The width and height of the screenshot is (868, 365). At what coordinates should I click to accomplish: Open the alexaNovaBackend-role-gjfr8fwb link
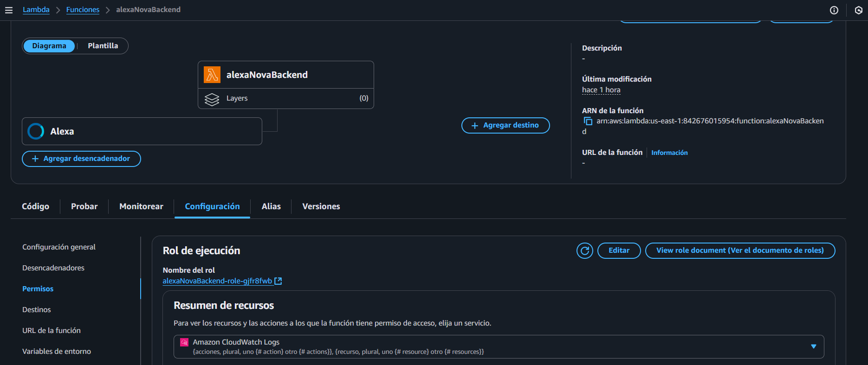pos(217,281)
